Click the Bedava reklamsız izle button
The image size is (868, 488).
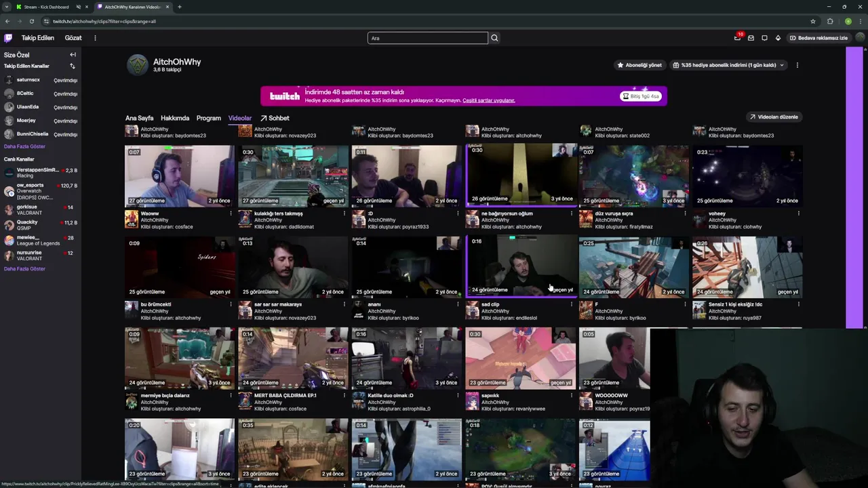click(818, 38)
